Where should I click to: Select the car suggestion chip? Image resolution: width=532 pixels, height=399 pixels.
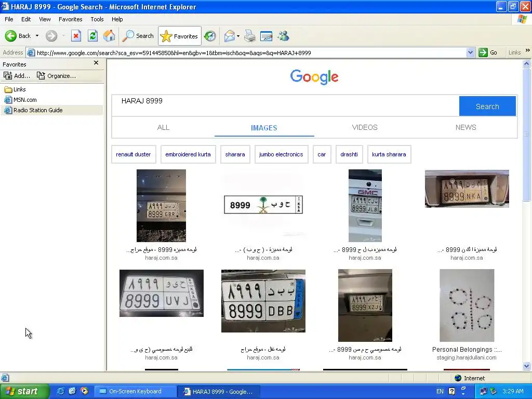(x=322, y=154)
